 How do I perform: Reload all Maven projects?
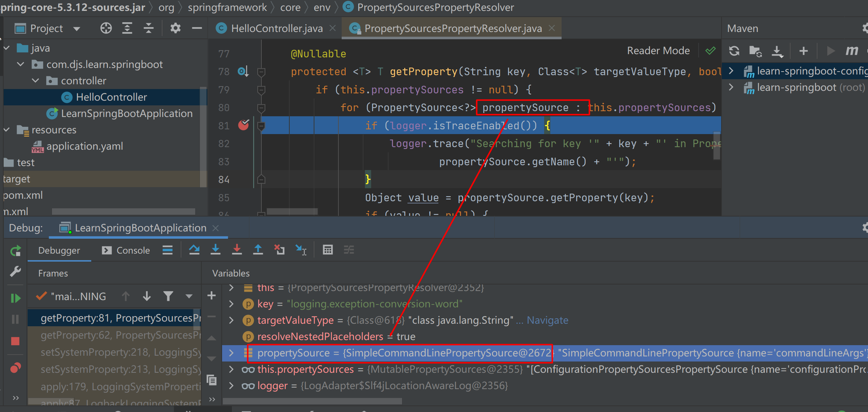[x=734, y=51]
